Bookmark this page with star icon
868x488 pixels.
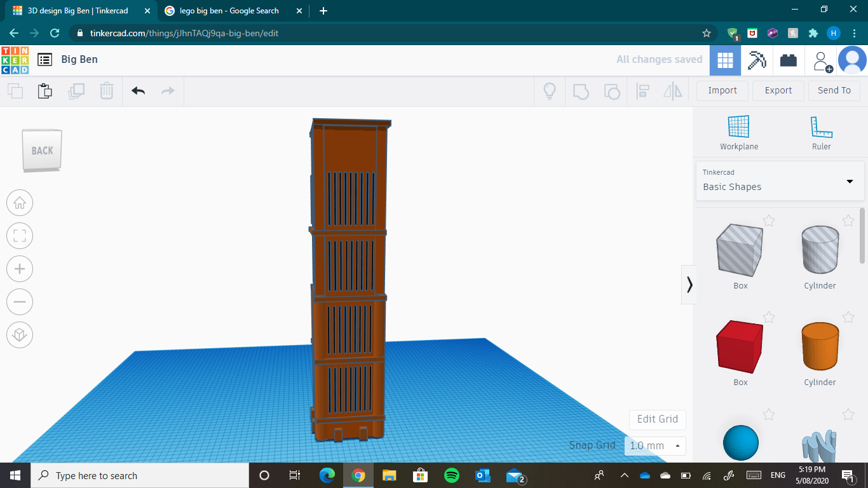click(706, 33)
